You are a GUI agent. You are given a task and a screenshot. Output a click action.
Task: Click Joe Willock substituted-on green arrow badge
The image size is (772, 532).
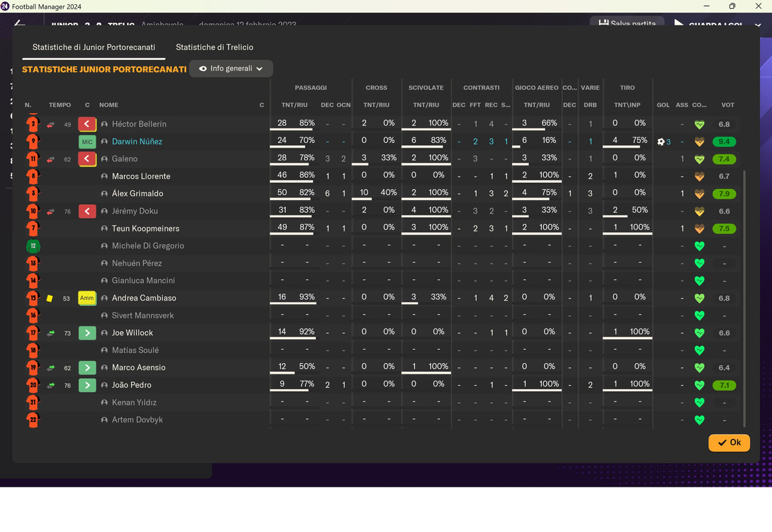87,333
